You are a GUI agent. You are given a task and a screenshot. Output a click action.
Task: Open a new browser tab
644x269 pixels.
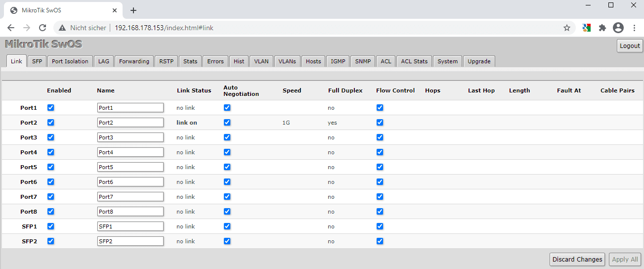[x=133, y=10]
